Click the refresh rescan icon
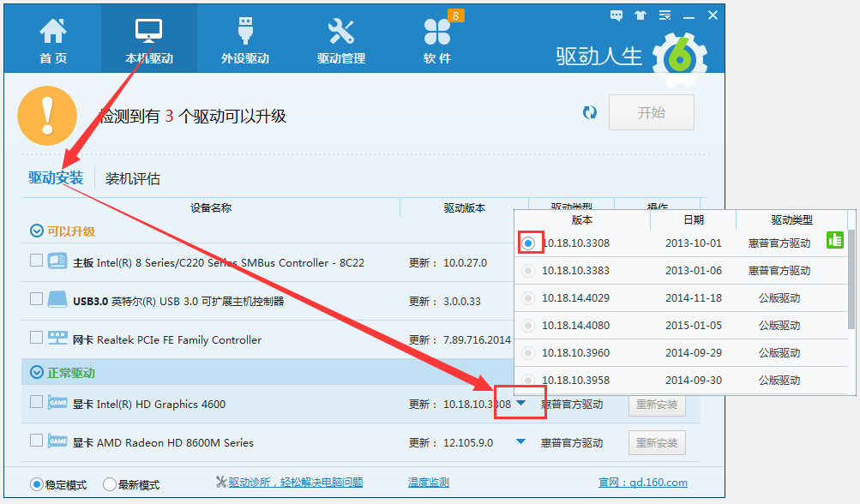Image resolution: width=860 pixels, height=504 pixels. [590, 112]
